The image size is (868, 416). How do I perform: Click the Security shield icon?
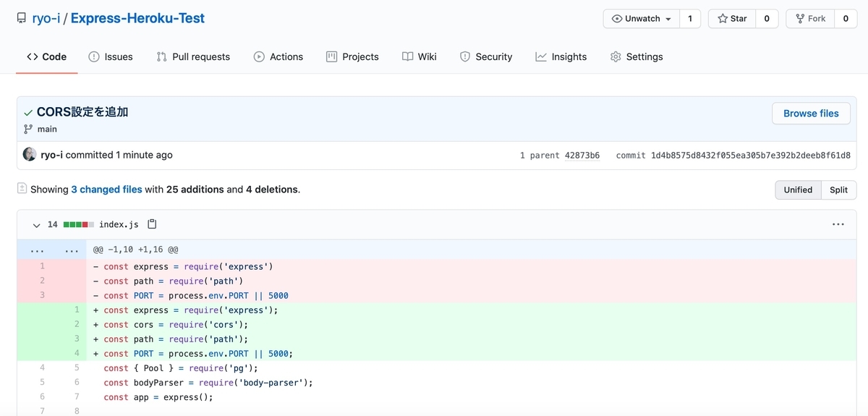pos(465,56)
